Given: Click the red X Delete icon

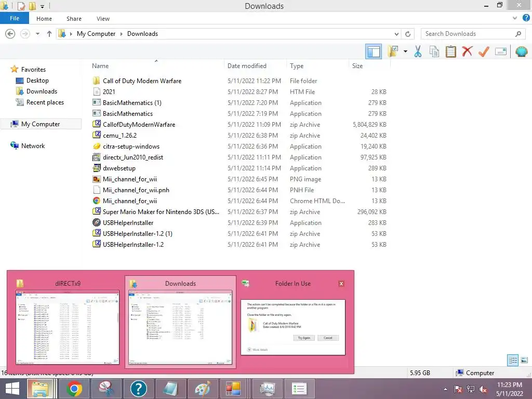Looking at the screenshot, I should (x=467, y=51).
